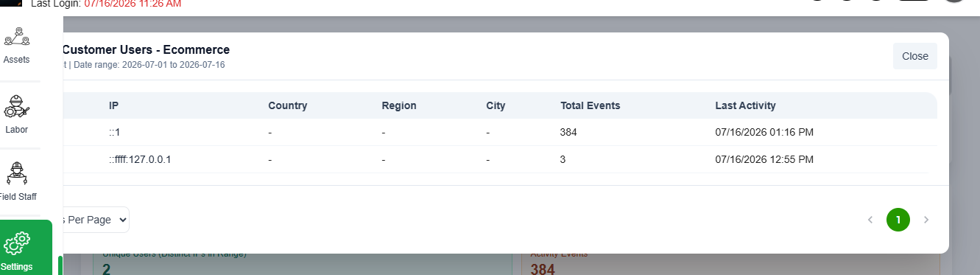Sort by the Country column header
The width and height of the screenshot is (980, 275).
coord(288,105)
